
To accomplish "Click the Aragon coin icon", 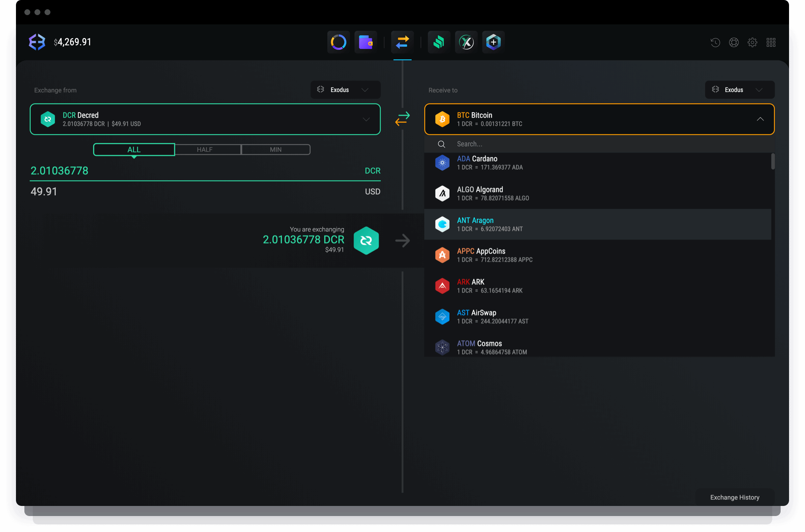I will (442, 224).
